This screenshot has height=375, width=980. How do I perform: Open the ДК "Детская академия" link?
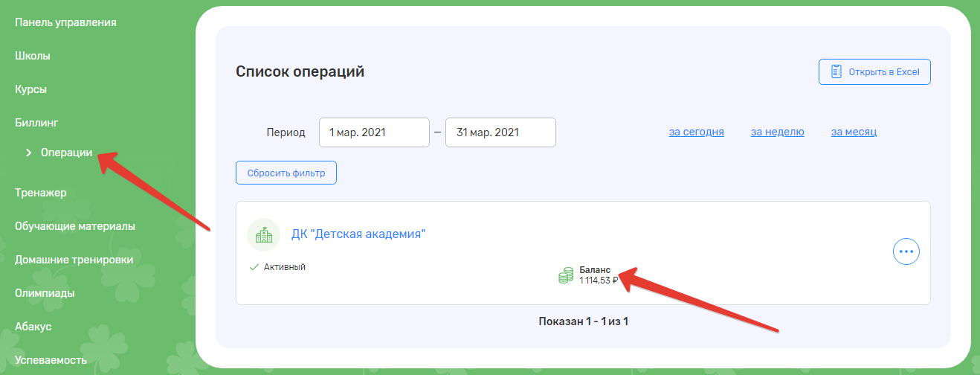358,234
